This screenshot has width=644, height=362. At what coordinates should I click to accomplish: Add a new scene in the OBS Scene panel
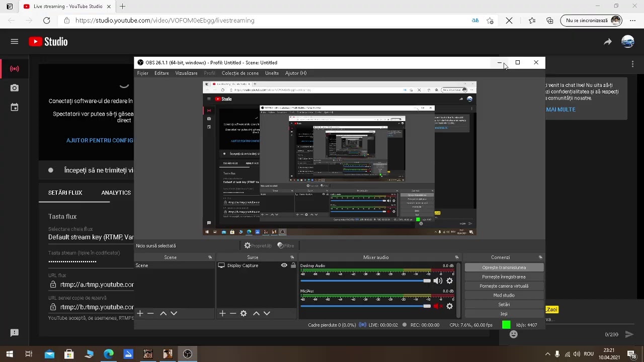tap(140, 313)
